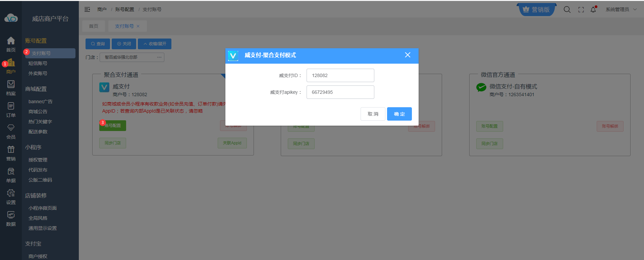644x260 pixels.
Task: Open the 会员 member sidebar icon
Action: point(11,128)
